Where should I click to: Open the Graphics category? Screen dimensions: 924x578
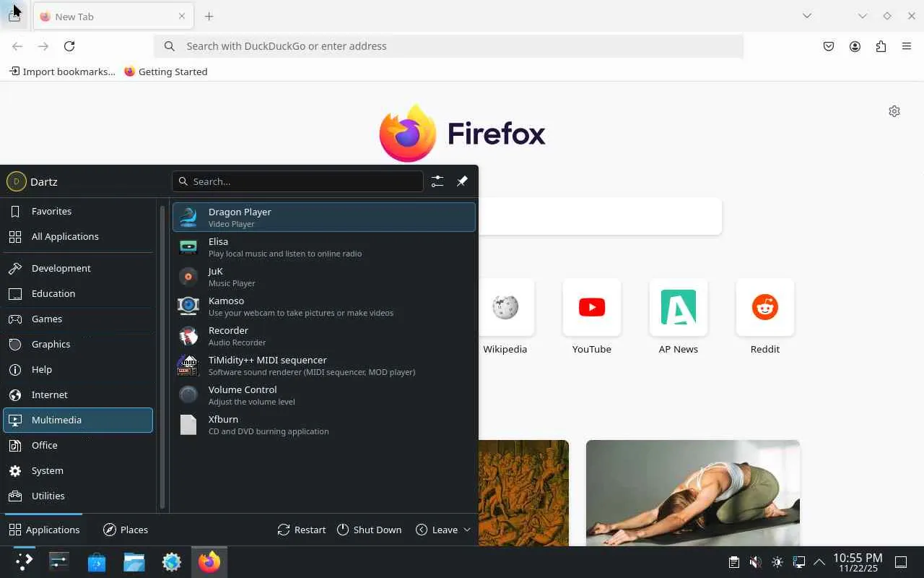point(78,344)
